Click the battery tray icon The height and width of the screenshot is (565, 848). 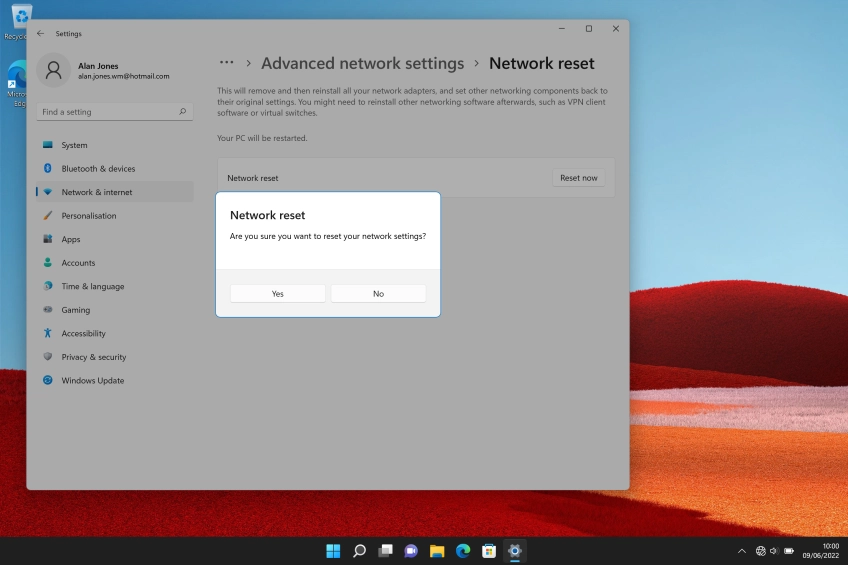(789, 551)
